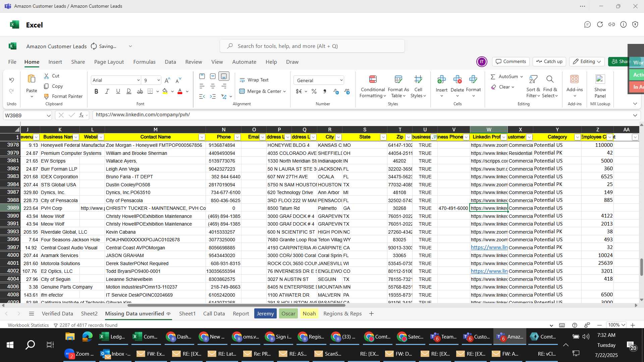Toggle right text alignment
Viewport: 644px width, 362px height.
pos(224,86)
